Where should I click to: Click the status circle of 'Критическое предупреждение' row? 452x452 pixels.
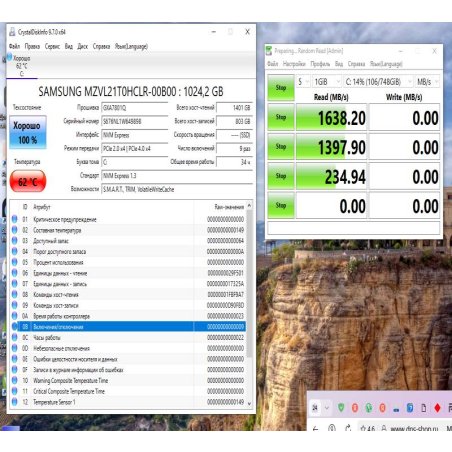(15, 219)
